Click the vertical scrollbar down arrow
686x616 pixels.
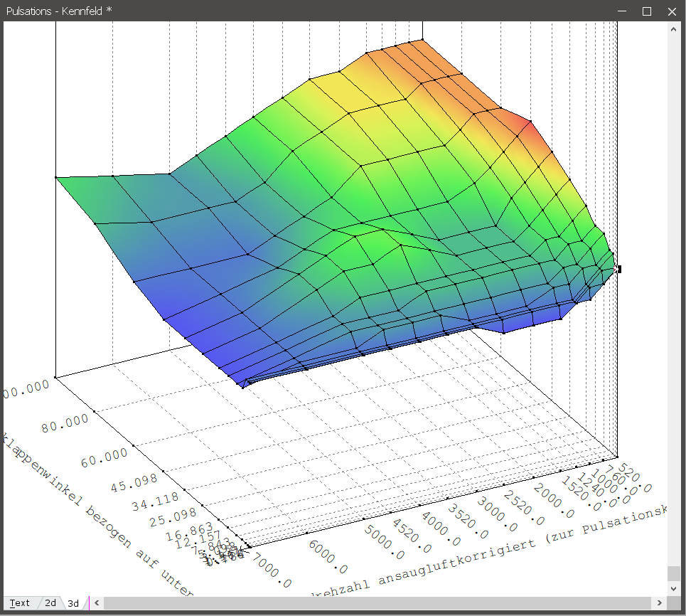[x=673, y=589]
